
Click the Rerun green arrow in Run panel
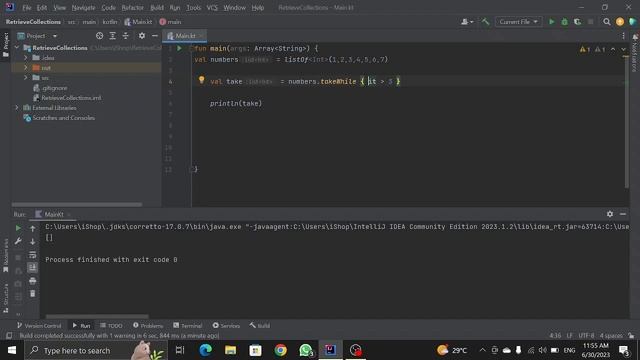pos(18,228)
